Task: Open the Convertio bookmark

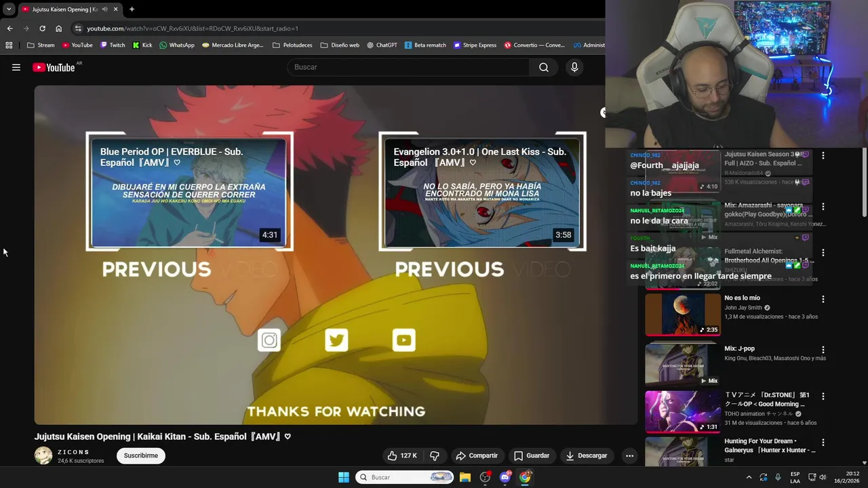Action: pos(534,45)
